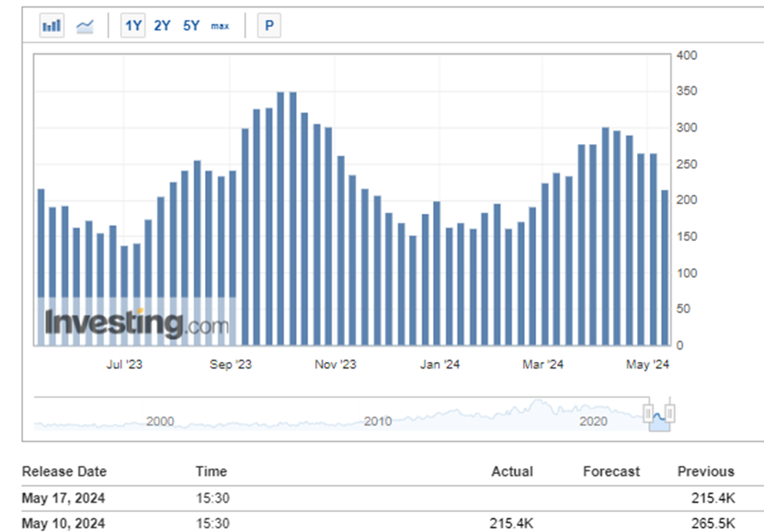Click the 15:30 time for May 17
This screenshot has height=532, width=764.
[213, 498]
